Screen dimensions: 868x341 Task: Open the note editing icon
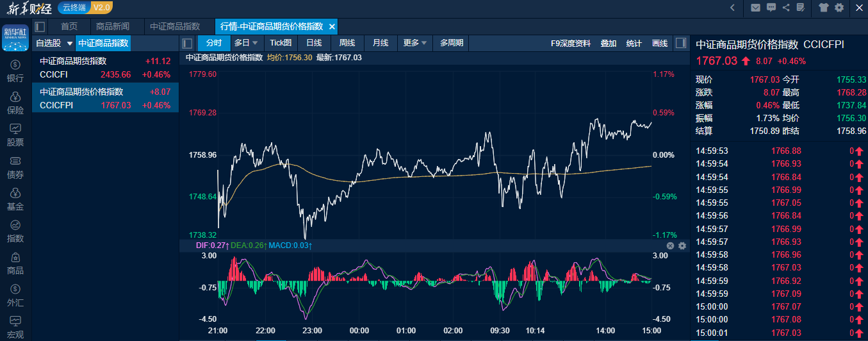(801, 8)
